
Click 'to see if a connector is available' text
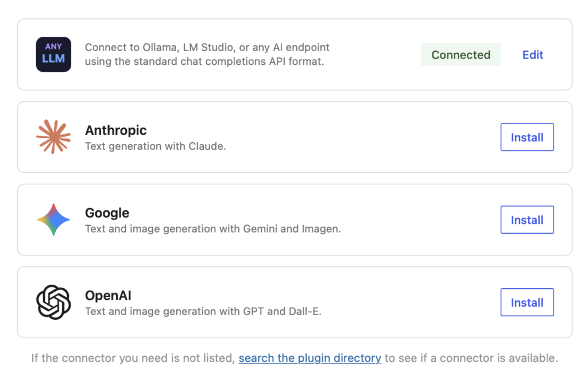(x=471, y=358)
